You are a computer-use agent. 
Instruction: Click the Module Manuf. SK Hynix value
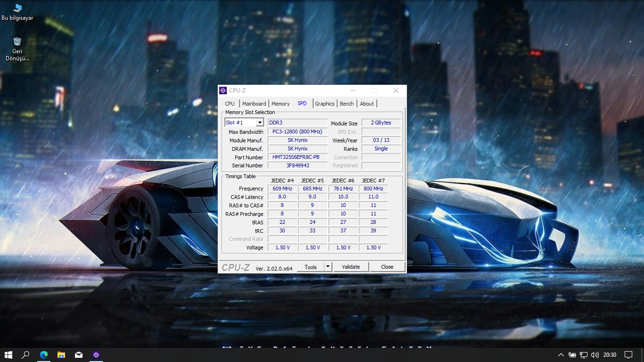click(297, 140)
